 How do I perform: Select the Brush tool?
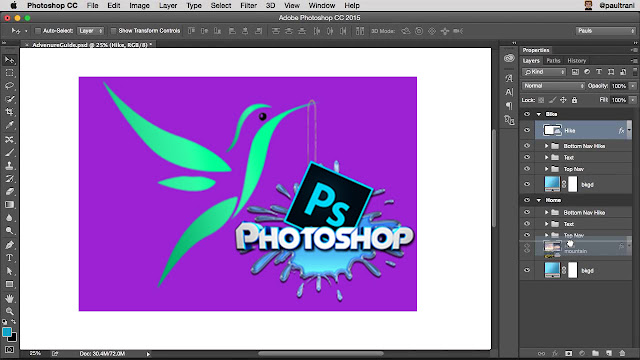[9, 153]
